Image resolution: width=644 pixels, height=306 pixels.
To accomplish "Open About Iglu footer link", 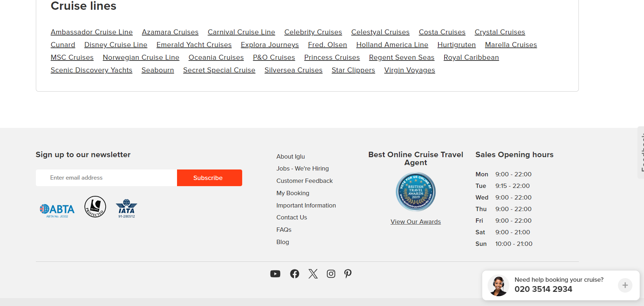I will (x=291, y=156).
